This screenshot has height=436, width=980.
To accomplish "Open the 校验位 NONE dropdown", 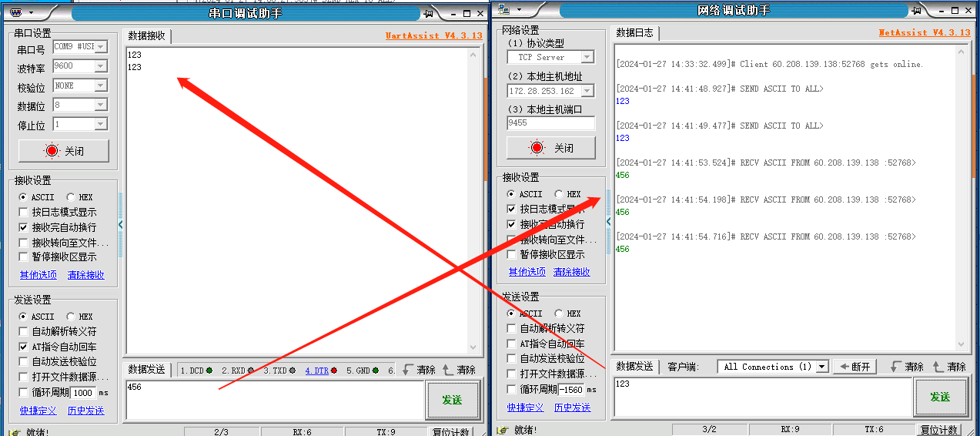I will 101,86.
